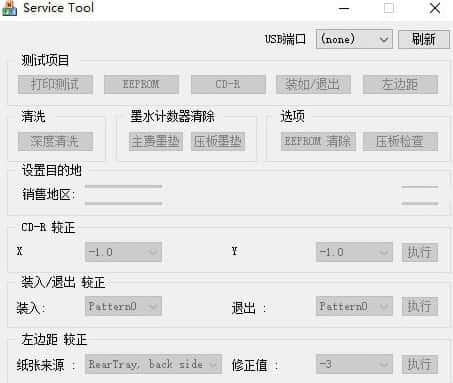Open the CD-R 校正 Y value dropdown
The image size is (453, 383).
point(354,252)
